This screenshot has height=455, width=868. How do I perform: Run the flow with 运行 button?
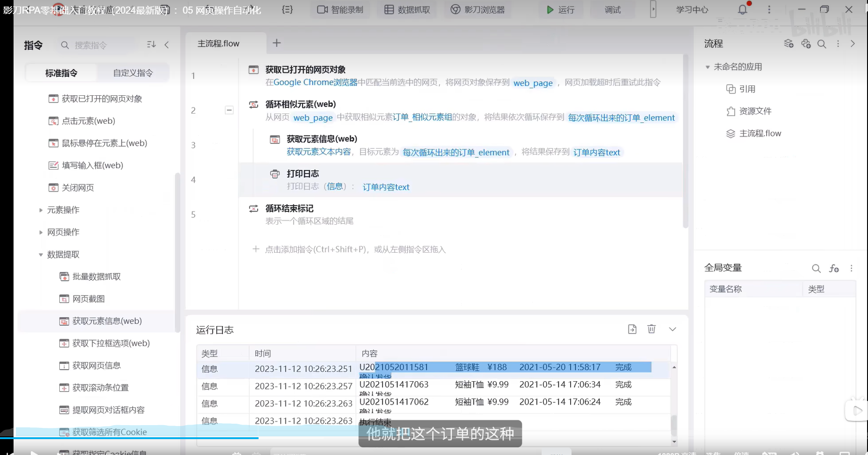pyautogui.click(x=560, y=10)
